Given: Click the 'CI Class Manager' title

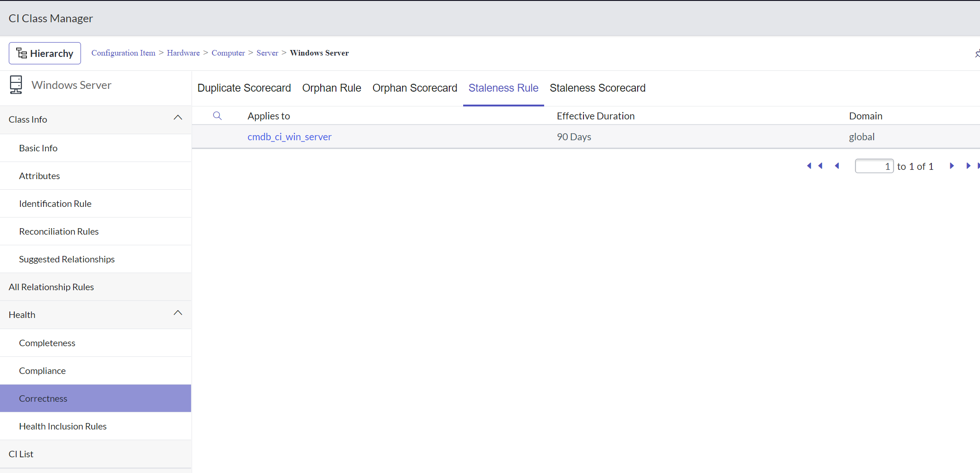Looking at the screenshot, I should 51,19.
